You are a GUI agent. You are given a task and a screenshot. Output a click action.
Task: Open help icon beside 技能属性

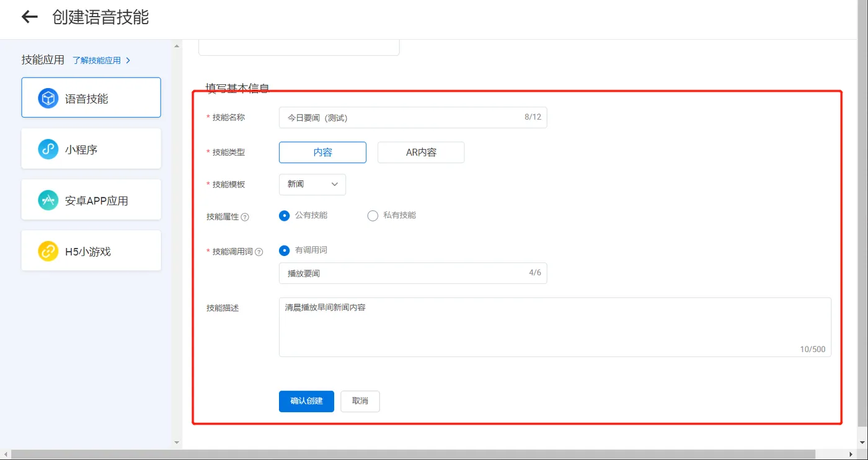(x=245, y=217)
